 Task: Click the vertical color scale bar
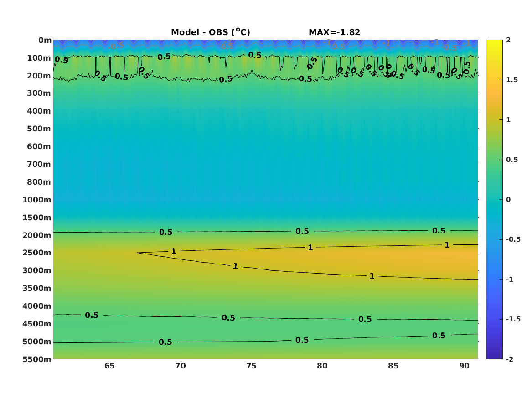[x=494, y=200]
